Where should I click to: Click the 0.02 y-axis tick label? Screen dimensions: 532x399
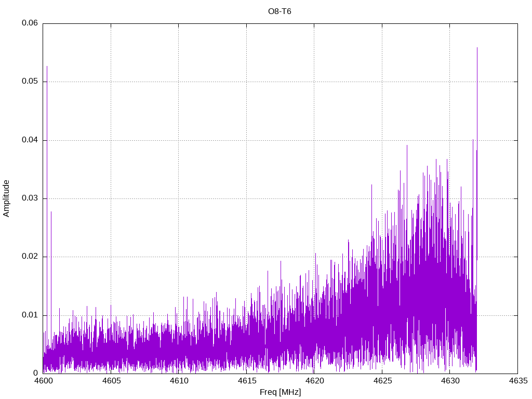pos(30,257)
